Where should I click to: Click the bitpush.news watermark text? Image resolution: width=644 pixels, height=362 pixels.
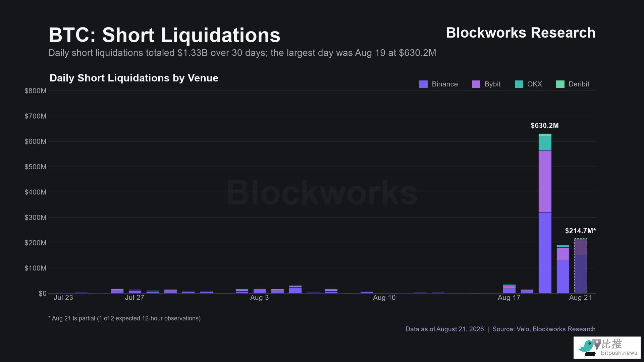(x=619, y=353)
